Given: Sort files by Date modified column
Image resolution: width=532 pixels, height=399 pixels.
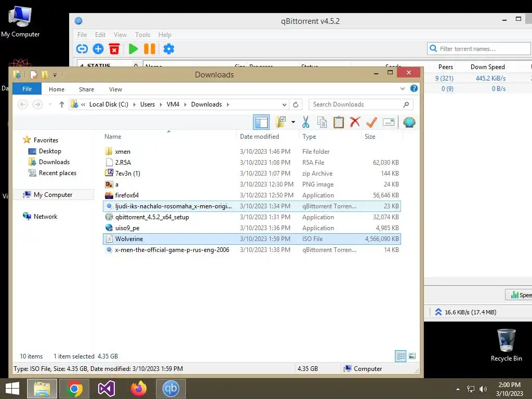Looking at the screenshot, I should tap(259, 137).
